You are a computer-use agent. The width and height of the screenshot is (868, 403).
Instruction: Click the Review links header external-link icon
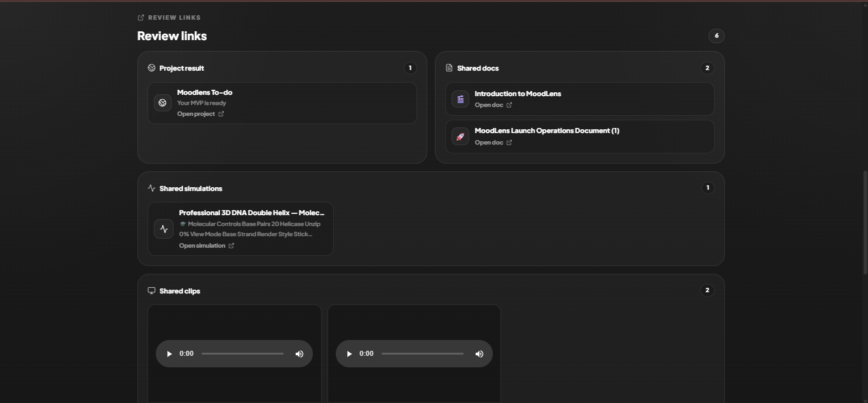coord(141,18)
